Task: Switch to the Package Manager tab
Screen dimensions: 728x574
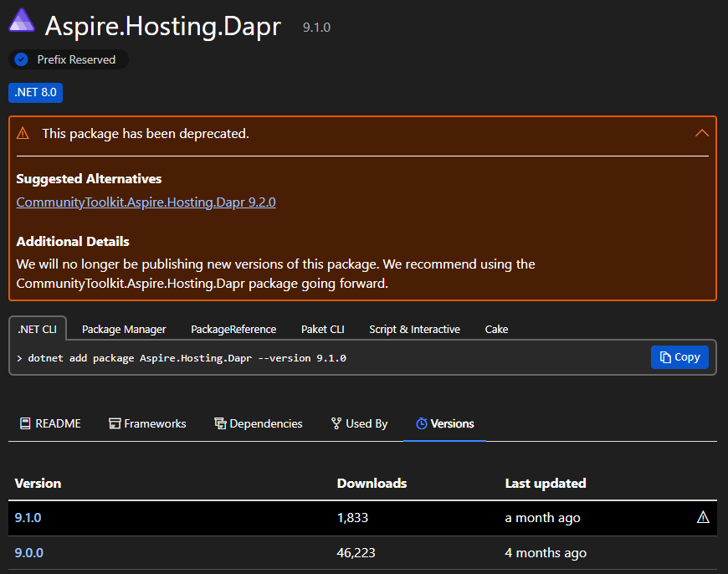Action: coord(124,330)
